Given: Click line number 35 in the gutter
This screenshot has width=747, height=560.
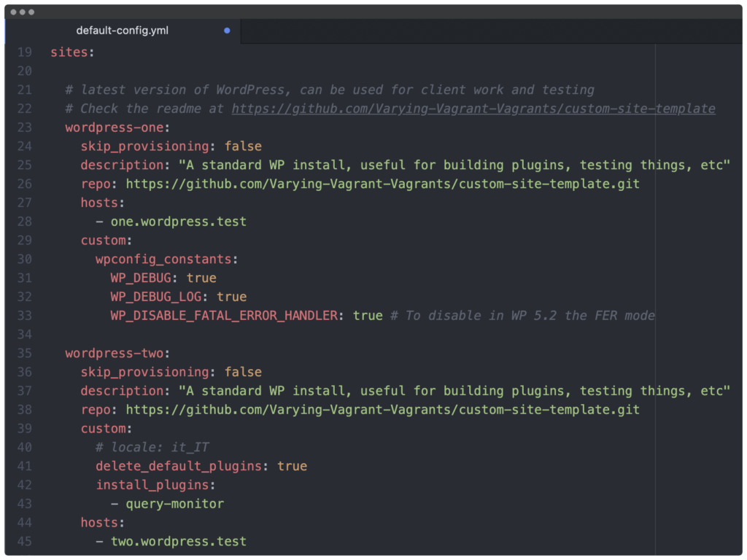Looking at the screenshot, I should (24, 353).
